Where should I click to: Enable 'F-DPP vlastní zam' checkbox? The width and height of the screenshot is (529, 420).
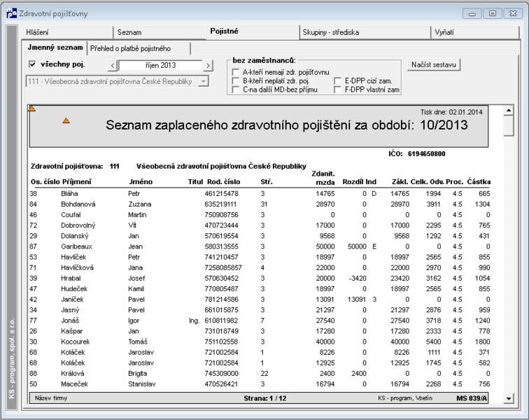coord(337,90)
